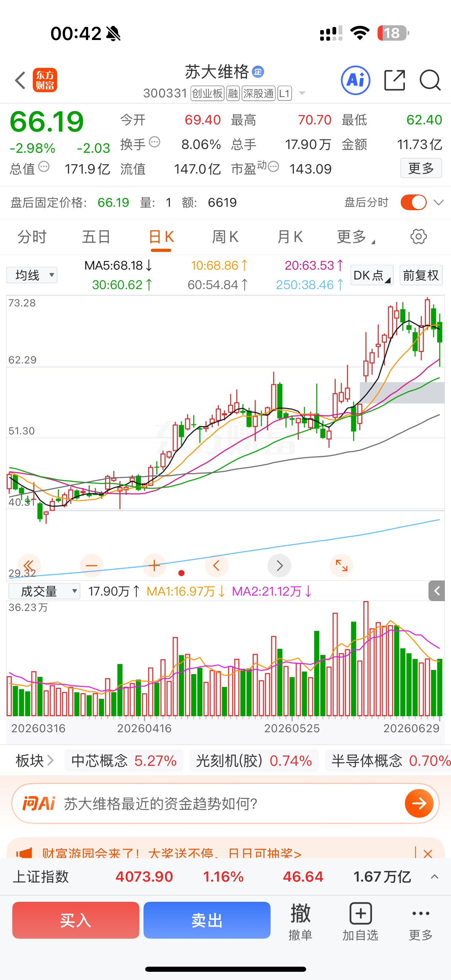
Task: Submit the Ai question orange arrow
Action: (x=419, y=803)
